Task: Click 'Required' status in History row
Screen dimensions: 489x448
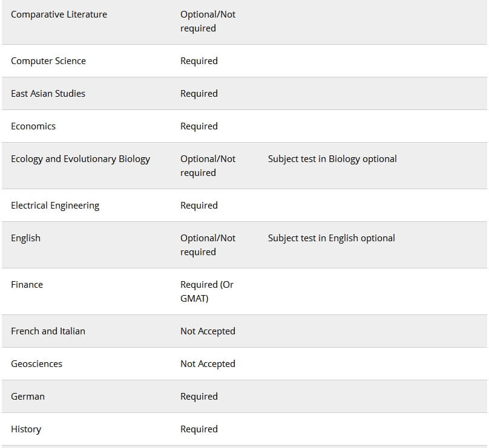Action: pyautogui.click(x=199, y=429)
